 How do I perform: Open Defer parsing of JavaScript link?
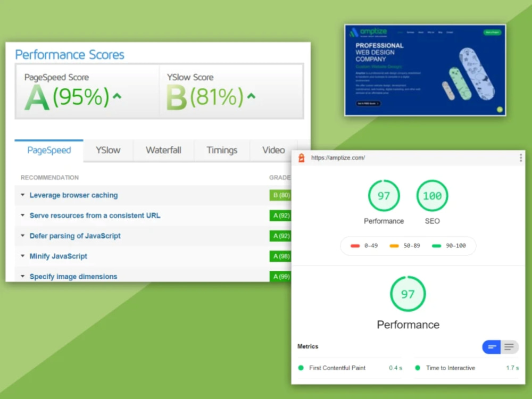click(x=75, y=236)
